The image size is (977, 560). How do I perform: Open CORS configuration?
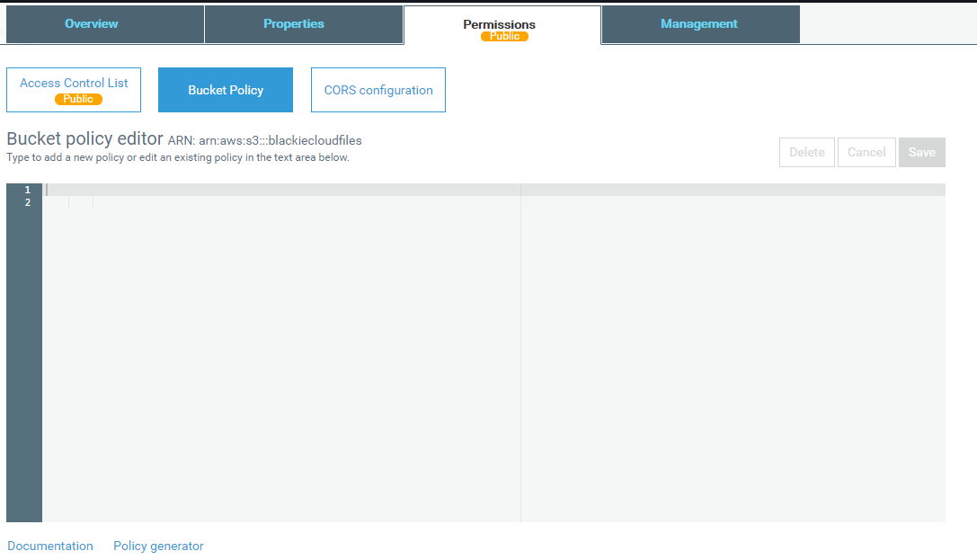(x=378, y=90)
